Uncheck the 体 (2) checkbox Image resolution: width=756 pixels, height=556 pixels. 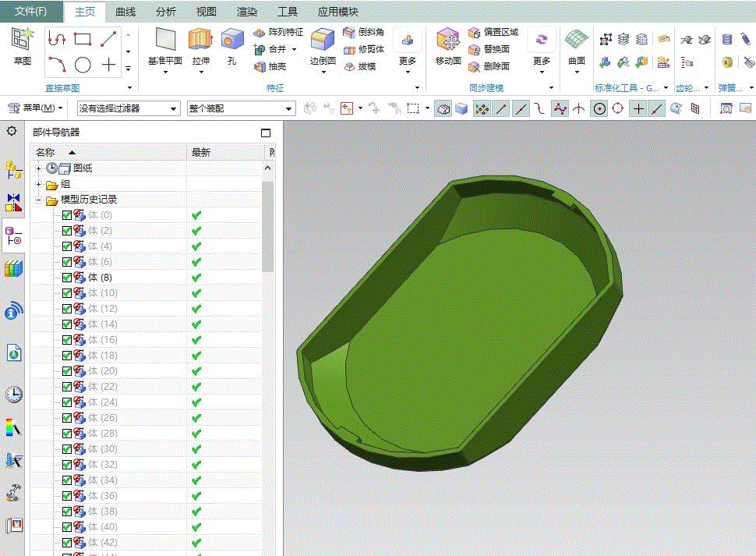[67, 231]
